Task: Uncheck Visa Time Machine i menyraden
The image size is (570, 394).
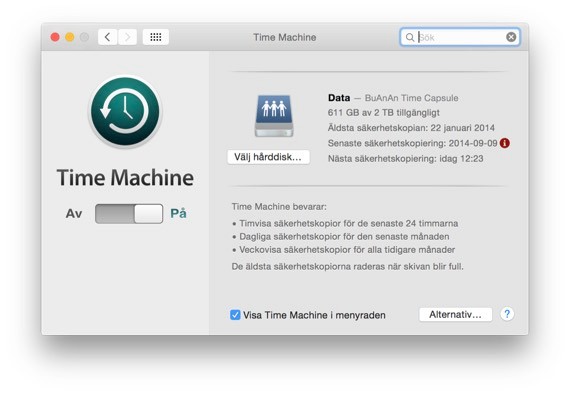Action: pyautogui.click(x=235, y=315)
